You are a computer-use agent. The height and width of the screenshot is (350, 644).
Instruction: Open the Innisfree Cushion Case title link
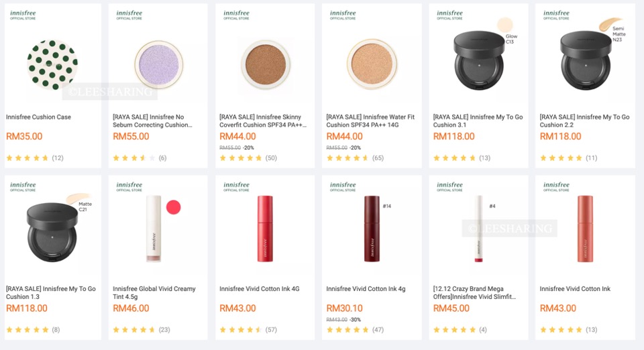38,117
